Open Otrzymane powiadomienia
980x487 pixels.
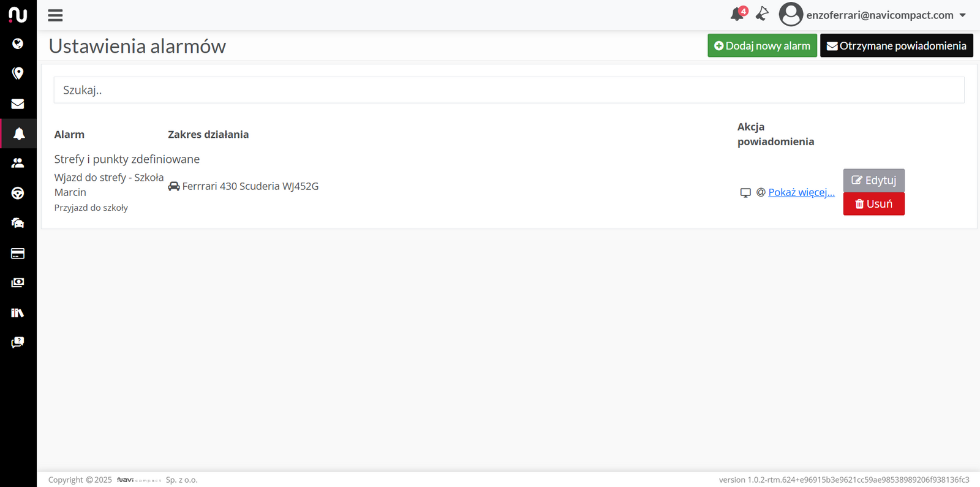click(896, 46)
